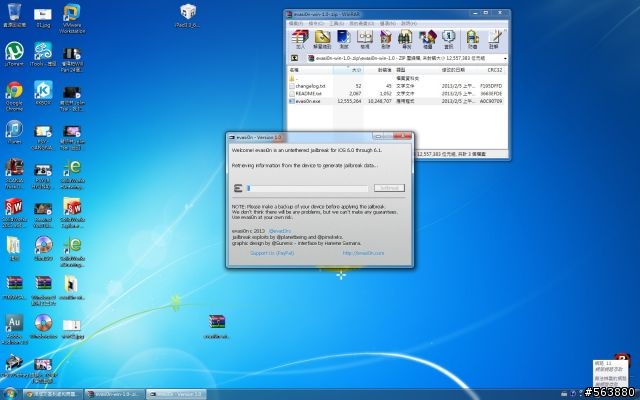Sort by the Name column header in WinRAR
Viewport: 640px width, 400px height.
pyautogui.click(x=311, y=70)
